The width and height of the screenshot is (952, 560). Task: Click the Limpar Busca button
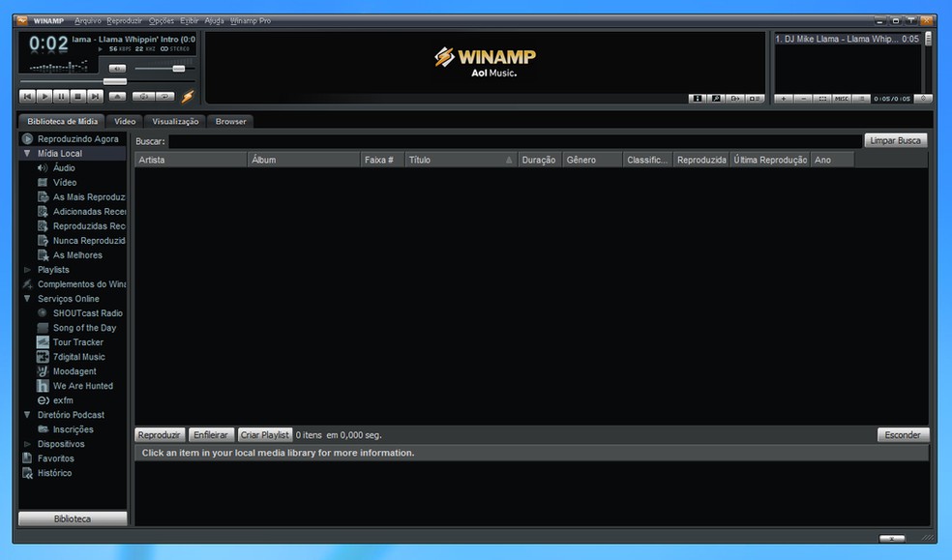(895, 139)
